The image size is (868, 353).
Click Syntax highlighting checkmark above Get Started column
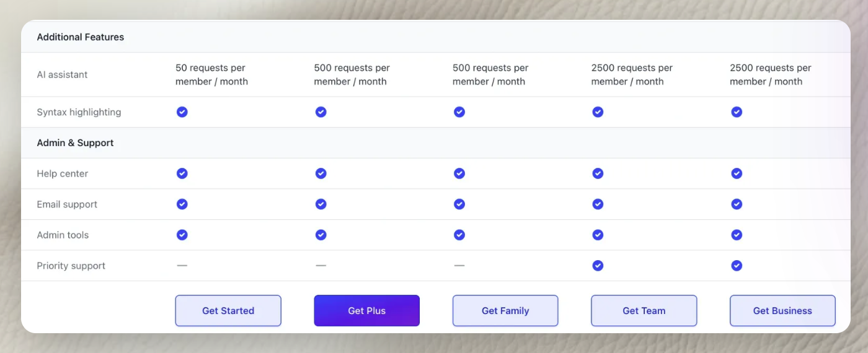pos(182,112)
